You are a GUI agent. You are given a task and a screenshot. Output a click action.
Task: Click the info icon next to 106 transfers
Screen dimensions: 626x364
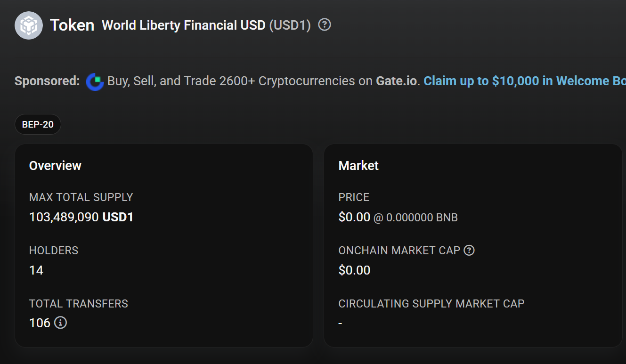click(x=60, y=323)
